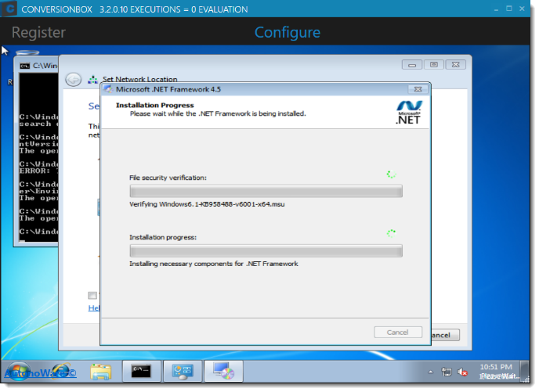Click the Installation progress bar
539x392 pixels.
[x=266, y=251]
